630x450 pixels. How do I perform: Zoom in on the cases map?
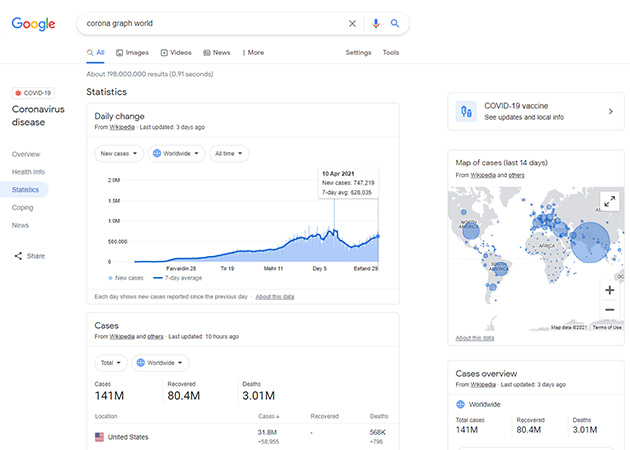pos(610,290)
